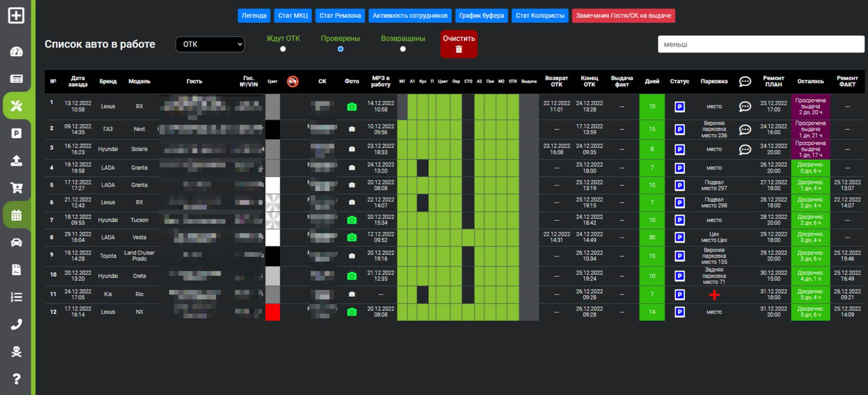Click Замечания Гостя/СК на выдаче button
This screenshot has width=868, height=395.
click(623, 16)
